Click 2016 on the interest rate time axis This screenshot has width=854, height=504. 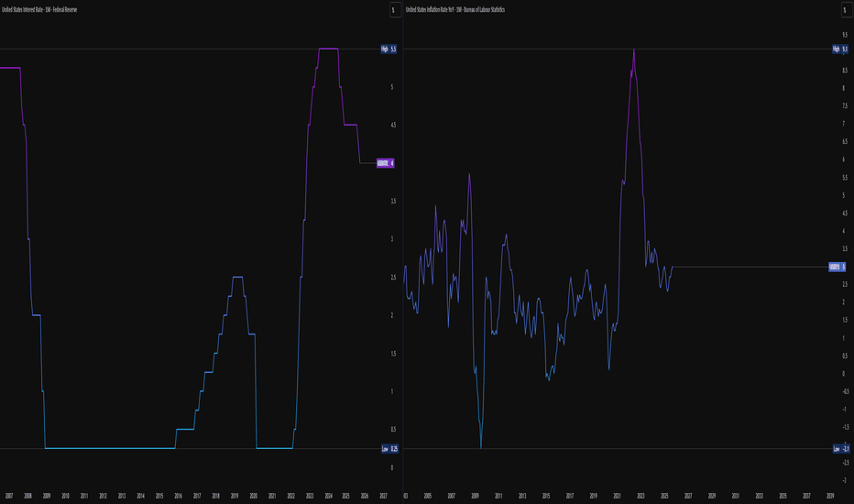pos(178,496)
